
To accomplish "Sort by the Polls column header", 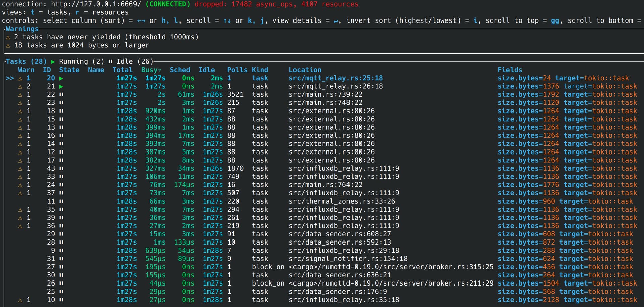I will tap(237, 70).
